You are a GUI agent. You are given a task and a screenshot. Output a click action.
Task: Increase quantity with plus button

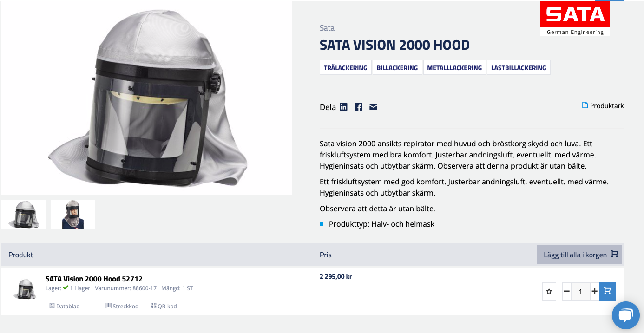pos(594,292)
